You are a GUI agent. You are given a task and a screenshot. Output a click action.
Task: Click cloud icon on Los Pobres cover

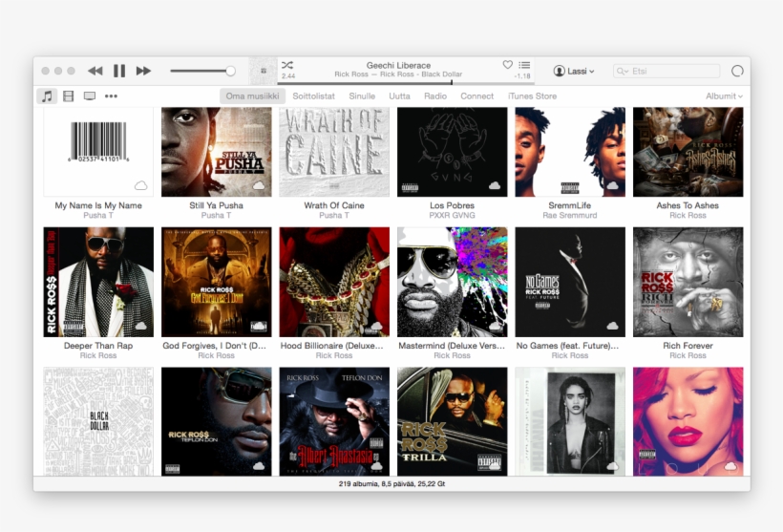(495, 186)
